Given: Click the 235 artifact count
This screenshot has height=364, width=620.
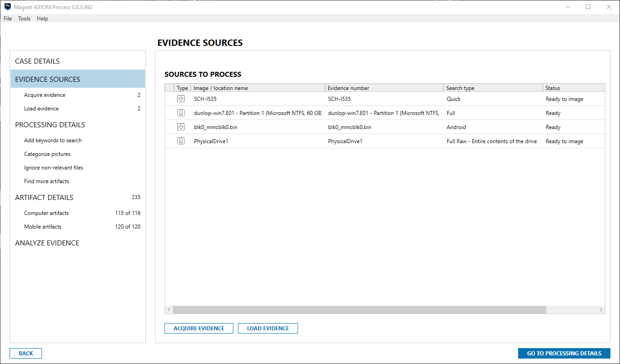Looking at the screenshot, I should point(136,197).
